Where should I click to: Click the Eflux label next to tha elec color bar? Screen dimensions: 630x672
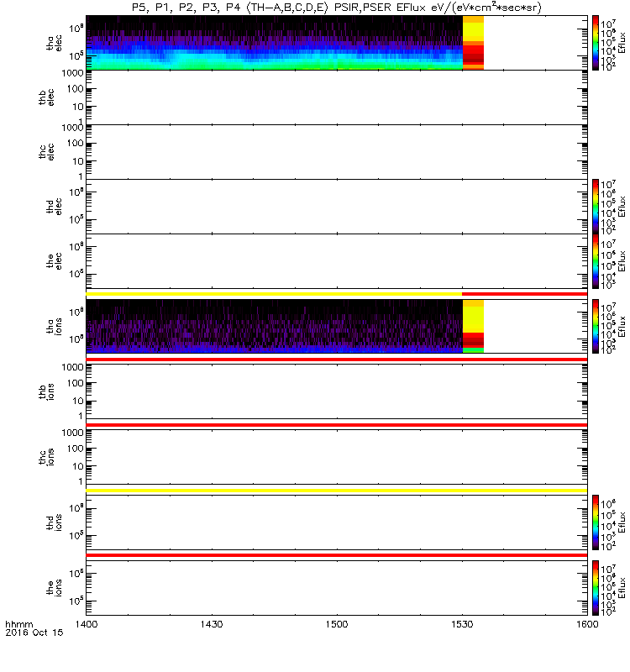[x=622, y=43]
